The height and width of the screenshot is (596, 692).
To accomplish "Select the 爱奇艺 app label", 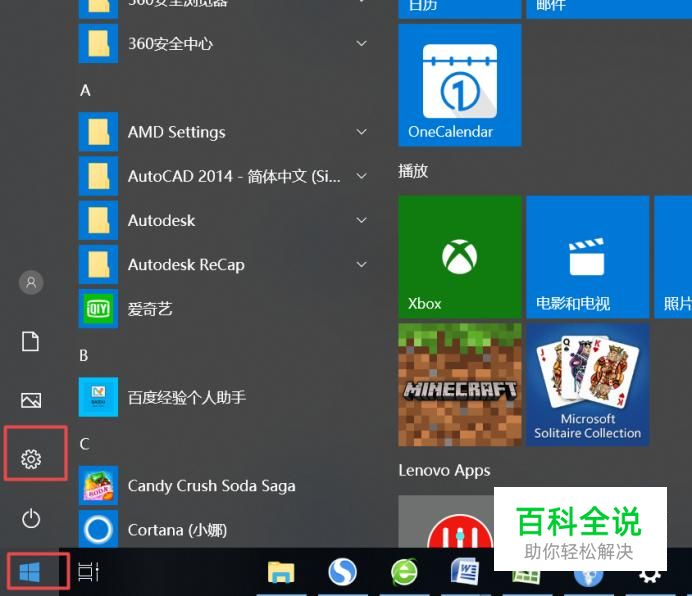I will 150,309.
